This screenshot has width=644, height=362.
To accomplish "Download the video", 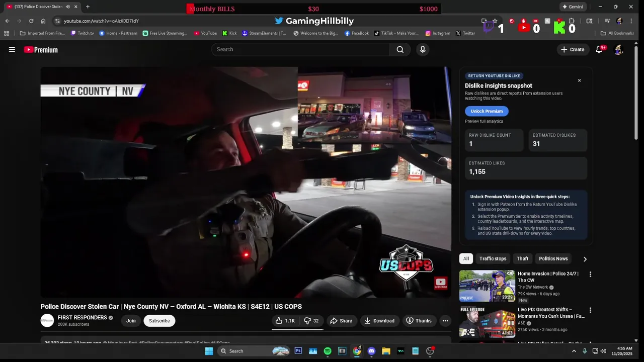I will point(380,321).
